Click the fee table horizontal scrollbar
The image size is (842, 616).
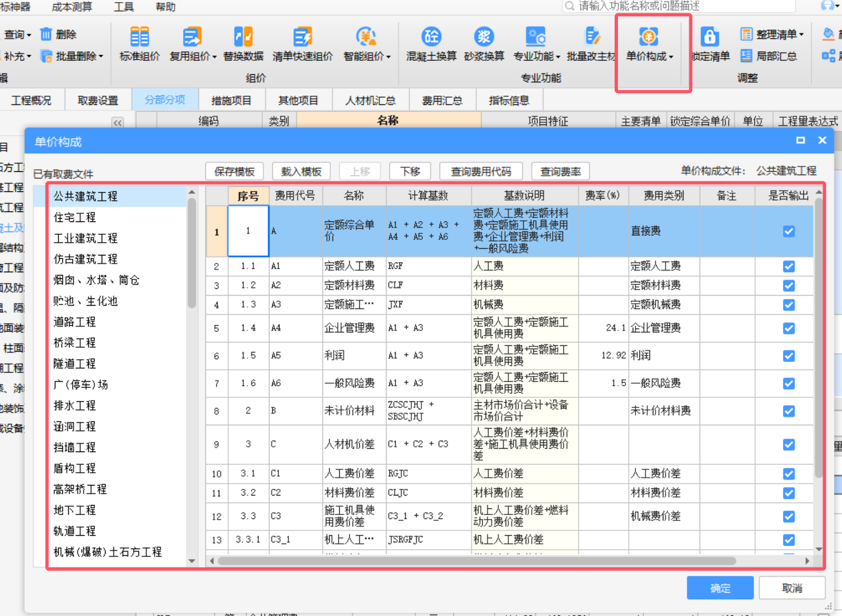[476, 560]
